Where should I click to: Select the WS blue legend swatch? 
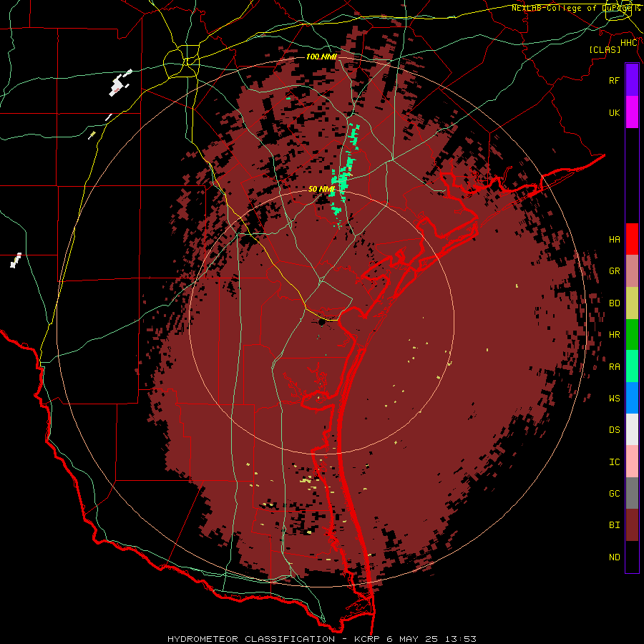click(632, 398)
